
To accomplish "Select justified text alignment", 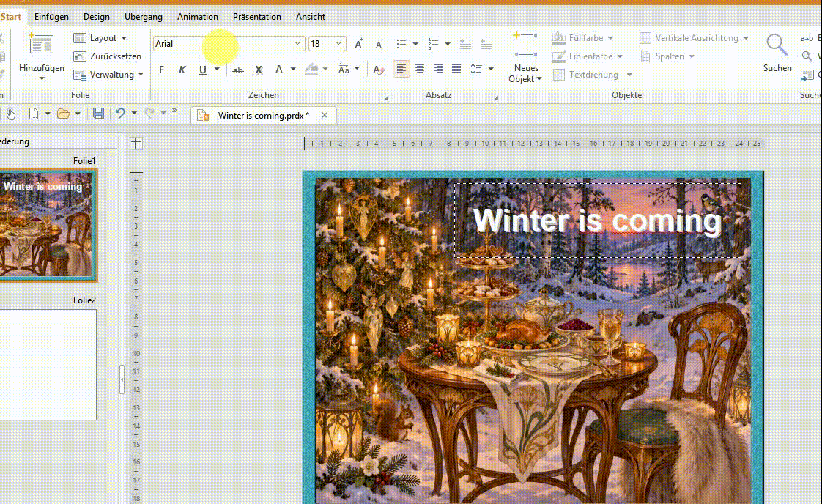I will point(456,69).
